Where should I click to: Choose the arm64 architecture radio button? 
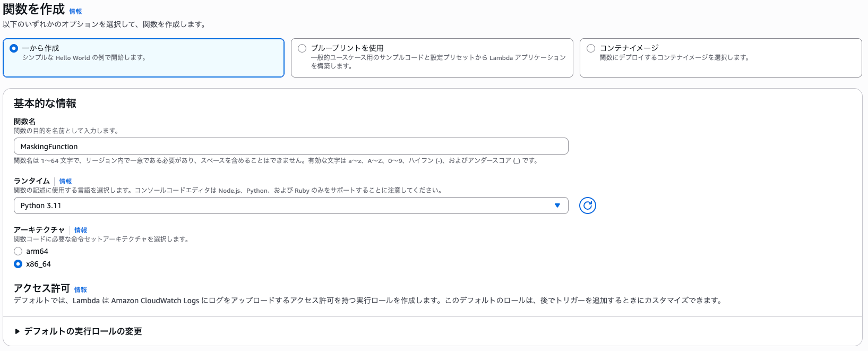tap(18, 251)
